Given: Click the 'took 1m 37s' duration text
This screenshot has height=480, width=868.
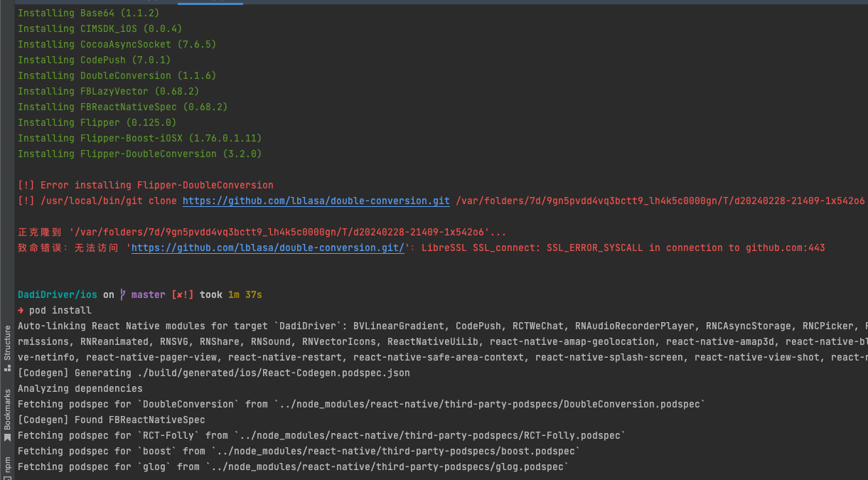Looking at the screenshot, I should 231,294.
